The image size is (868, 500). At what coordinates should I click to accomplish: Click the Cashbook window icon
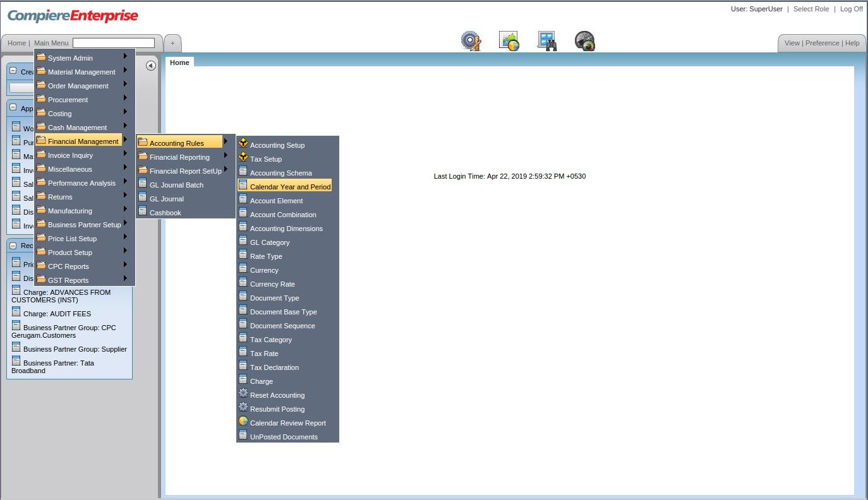click(143, 211)
